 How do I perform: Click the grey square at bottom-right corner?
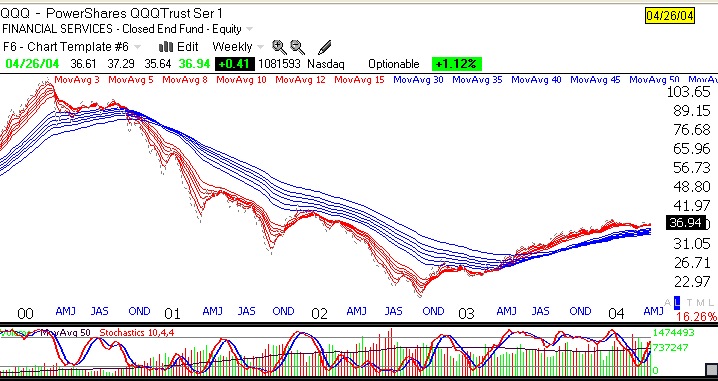[x=712, y=369]
